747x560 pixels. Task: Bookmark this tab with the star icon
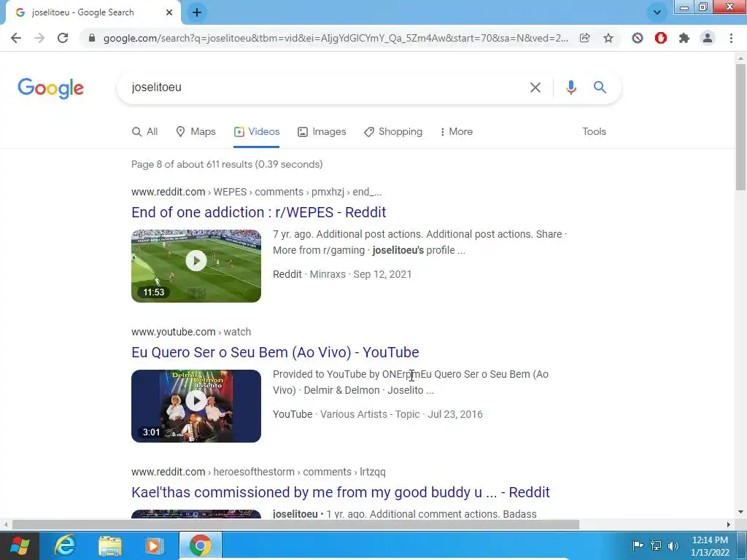tap(608, 38)
